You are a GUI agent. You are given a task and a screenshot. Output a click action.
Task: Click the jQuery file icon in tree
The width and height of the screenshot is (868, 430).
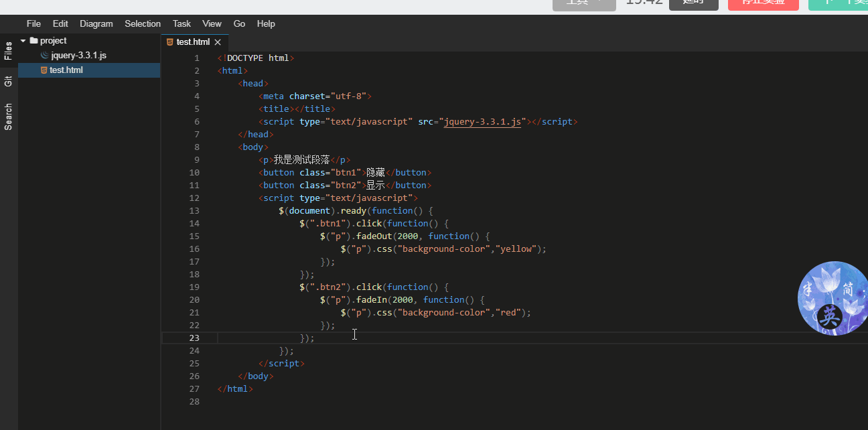[44, 56]
